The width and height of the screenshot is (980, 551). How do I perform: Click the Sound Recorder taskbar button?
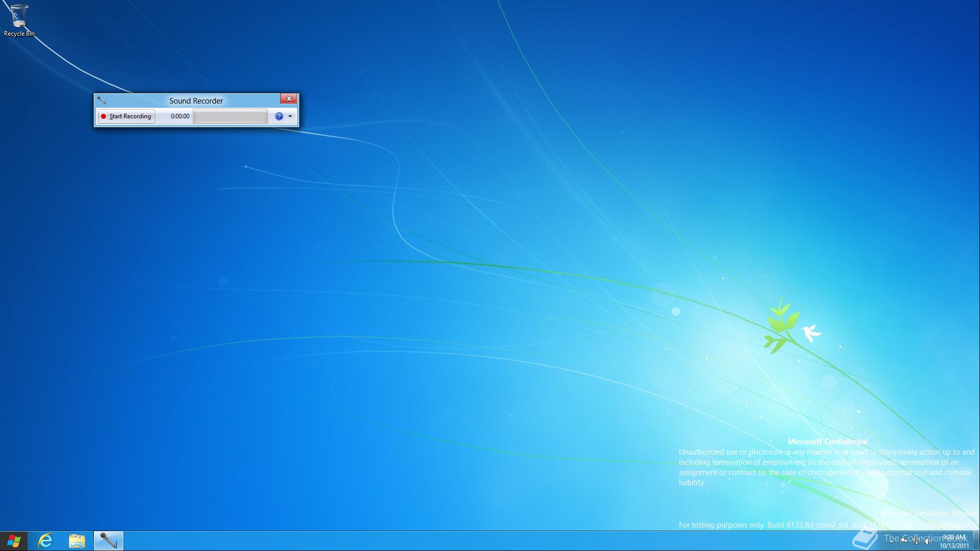click(108, 541)
